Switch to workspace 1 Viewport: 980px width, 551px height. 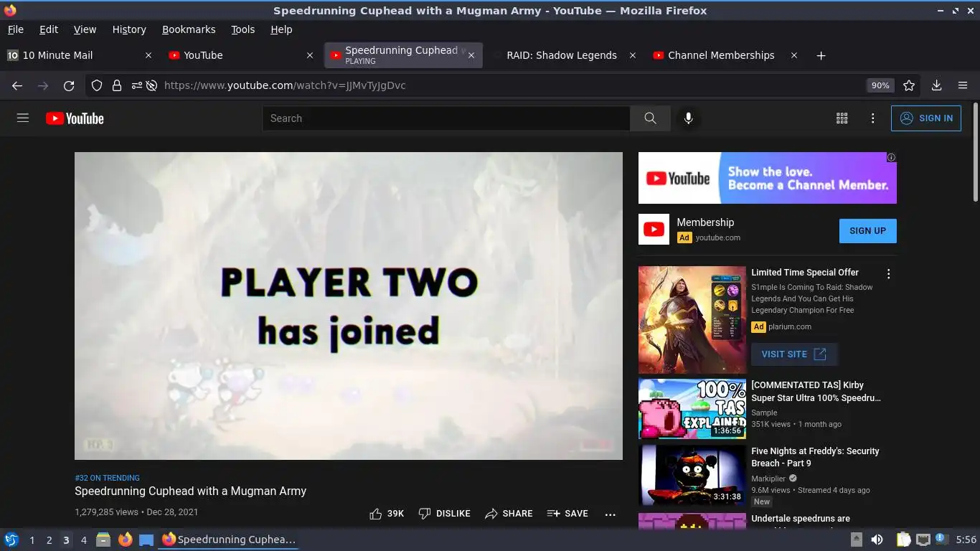pyautogui.click(x=32, y=540)
